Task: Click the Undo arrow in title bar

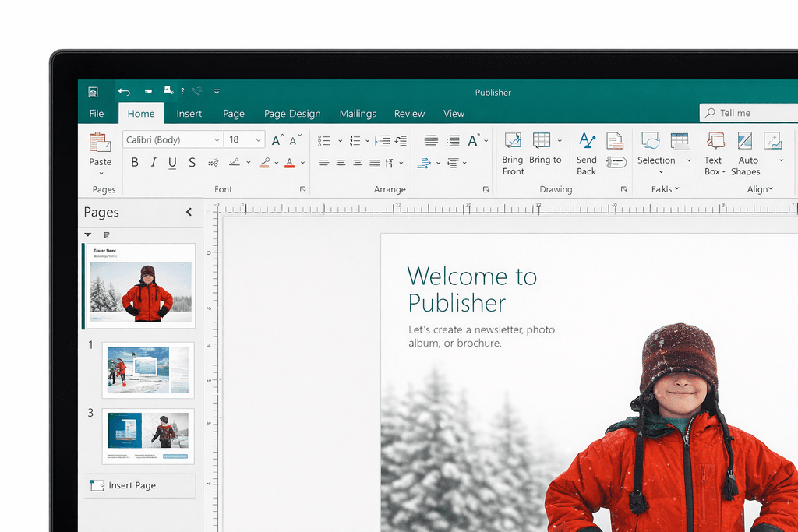Action: [124, 92]
